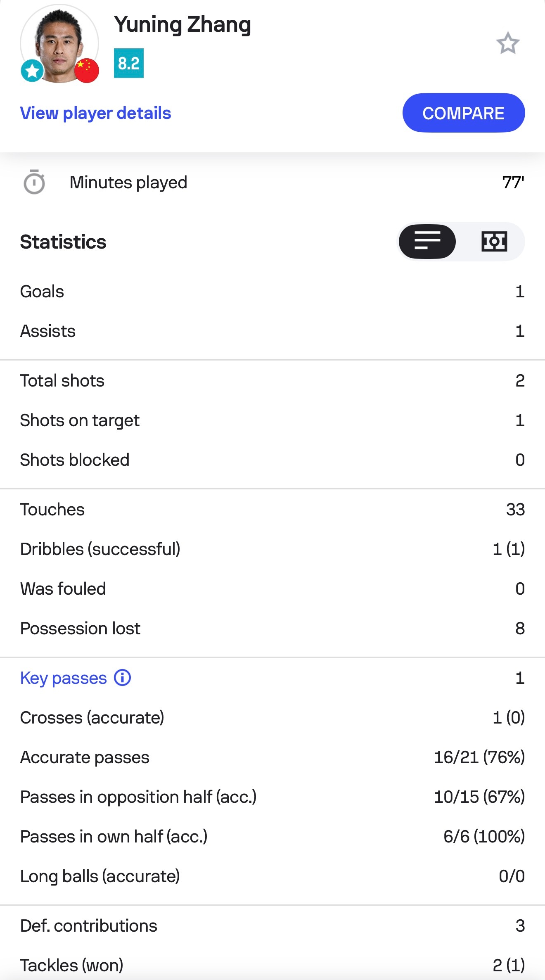This screenshot has height=980, width=545.
Task: Click the Total shots row
Action: point(272,381)
